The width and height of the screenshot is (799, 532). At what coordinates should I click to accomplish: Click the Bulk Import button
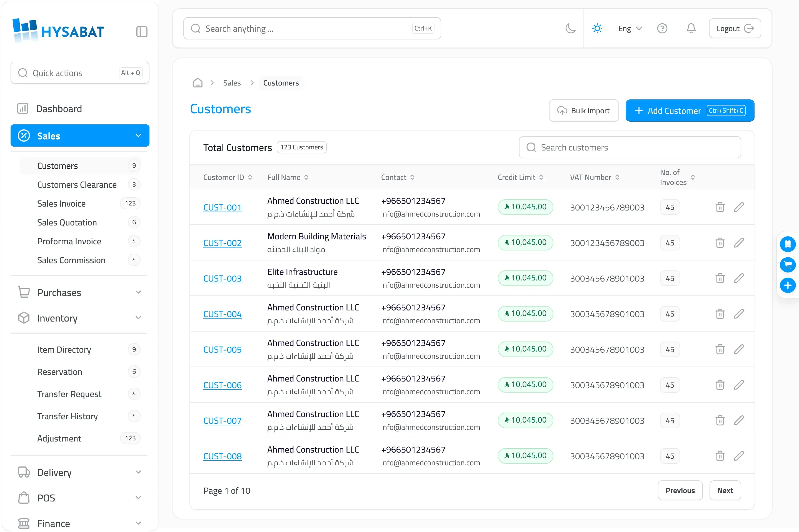[x=583, y=111]
